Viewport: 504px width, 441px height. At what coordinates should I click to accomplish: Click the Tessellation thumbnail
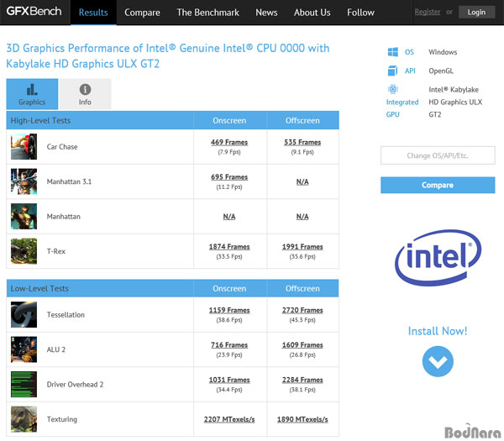click(24, 314)
